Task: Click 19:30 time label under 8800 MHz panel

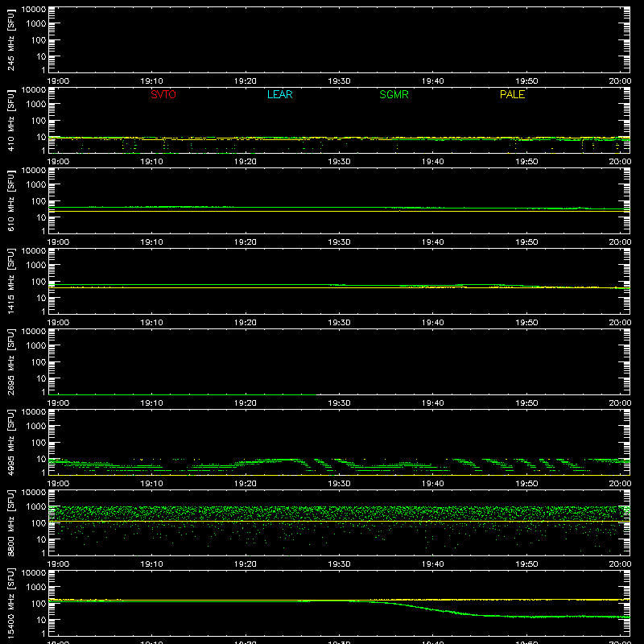Action: click(339, 564)
